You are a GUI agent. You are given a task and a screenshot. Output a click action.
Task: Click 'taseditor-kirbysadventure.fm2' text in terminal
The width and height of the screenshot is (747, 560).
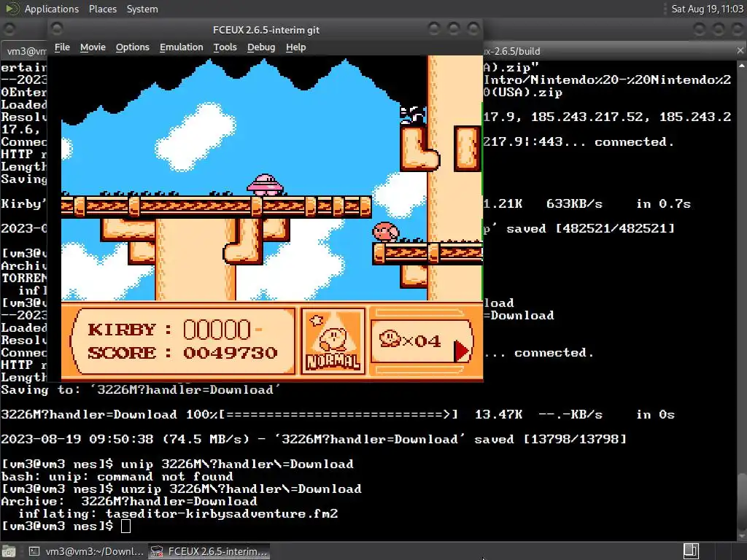(222, 514)
